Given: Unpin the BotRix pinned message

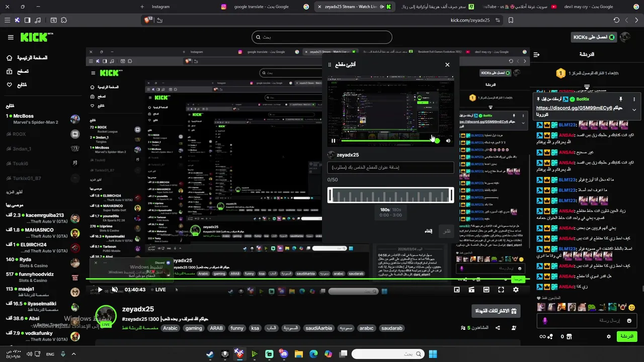Looking at the screenshot, I should [621, 99].
